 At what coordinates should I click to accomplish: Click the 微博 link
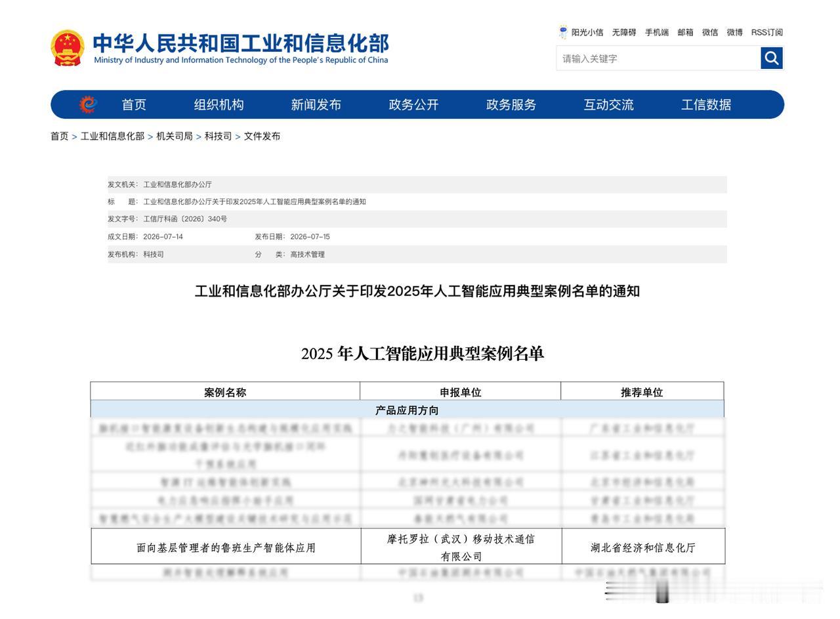734,32
